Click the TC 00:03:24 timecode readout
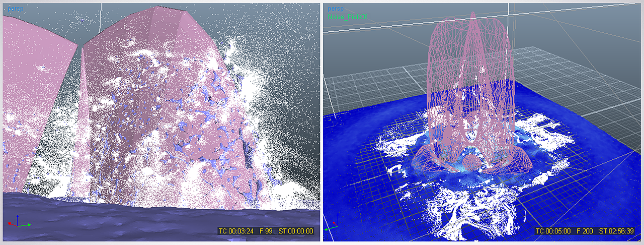Viewport: 644px width, 245px height. [236, 231]
